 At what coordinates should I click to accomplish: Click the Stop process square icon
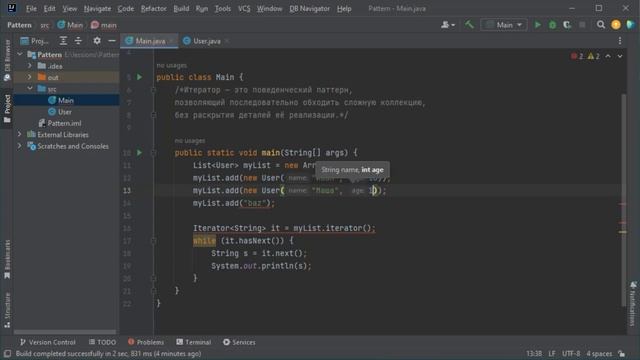point(582,25)
